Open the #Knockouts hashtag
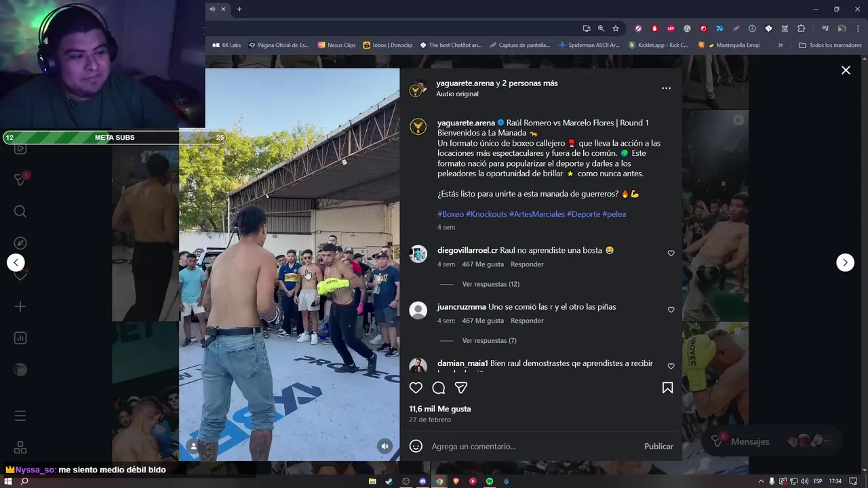The height and width of the screenshot is (488, 868). point(486,214)
